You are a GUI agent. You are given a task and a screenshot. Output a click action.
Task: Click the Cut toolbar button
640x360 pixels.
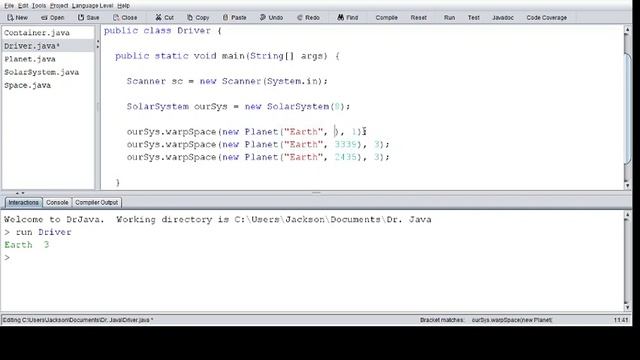[x=164, y=18]
